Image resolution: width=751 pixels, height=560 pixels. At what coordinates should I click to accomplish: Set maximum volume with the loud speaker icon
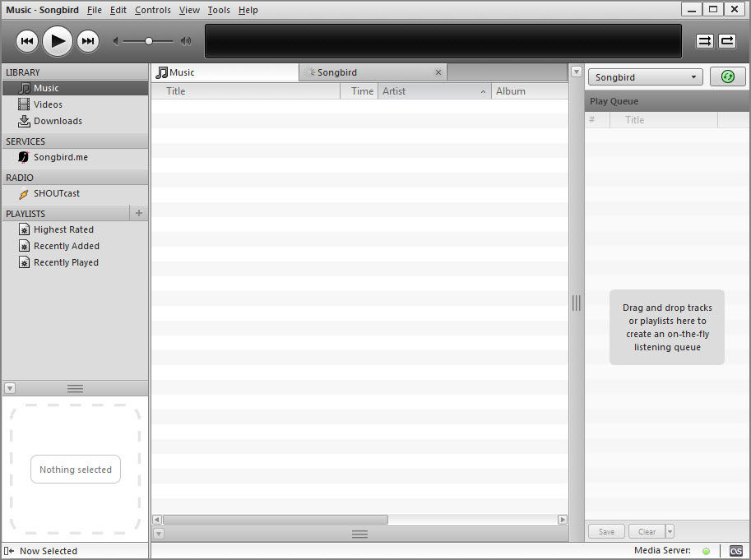click(186, 41)
